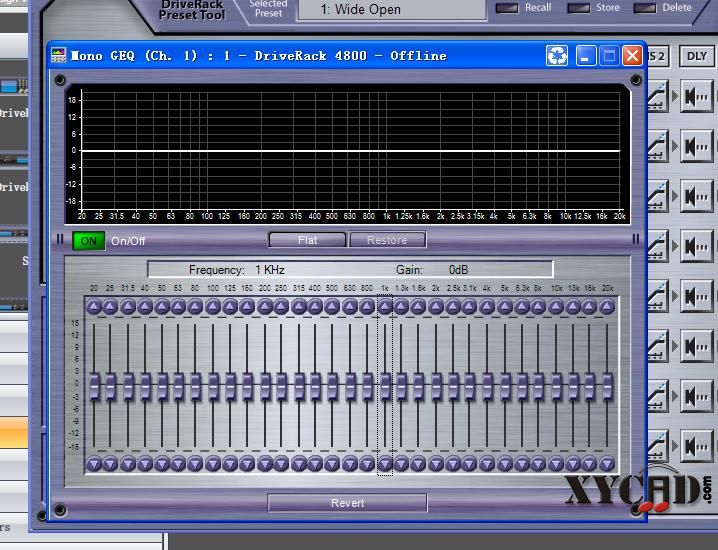Raise the 10k band with up arrow
This screenshot has width=718, height=550.
(x=556, y=306)
